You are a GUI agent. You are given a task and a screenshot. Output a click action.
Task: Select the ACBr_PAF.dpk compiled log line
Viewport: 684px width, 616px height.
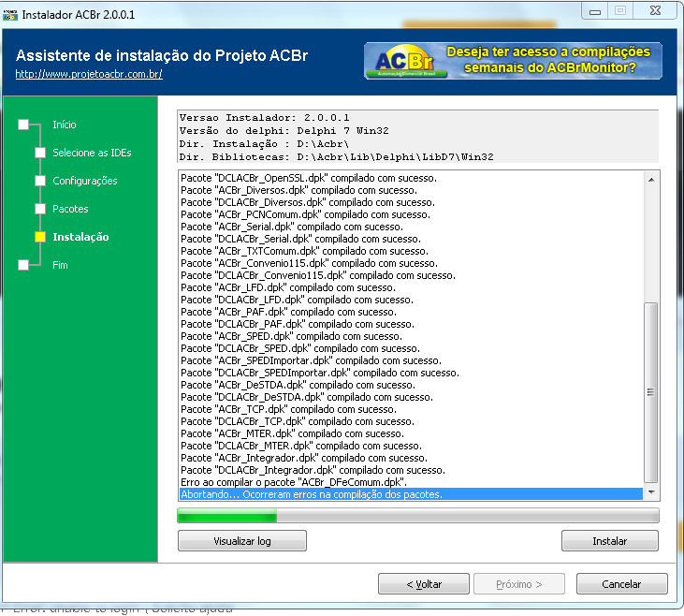411,312
